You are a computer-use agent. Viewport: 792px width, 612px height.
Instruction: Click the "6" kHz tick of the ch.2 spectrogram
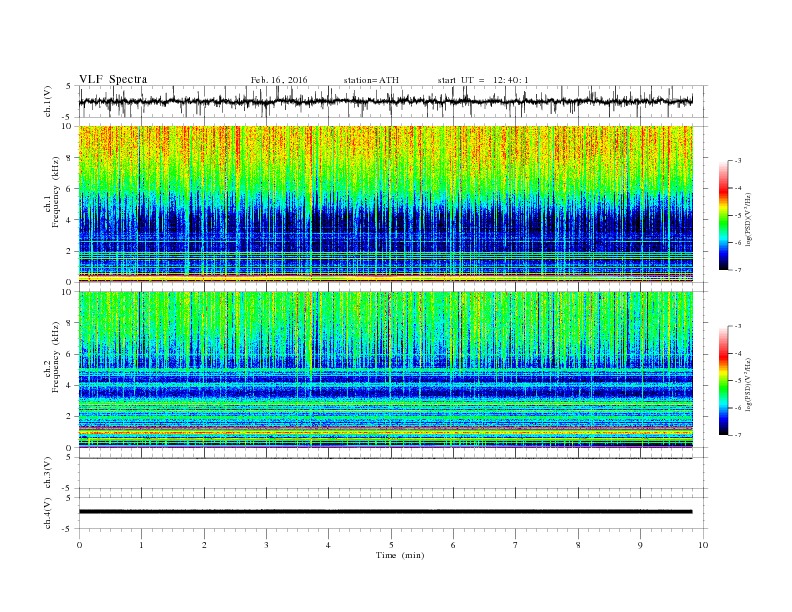70,354
